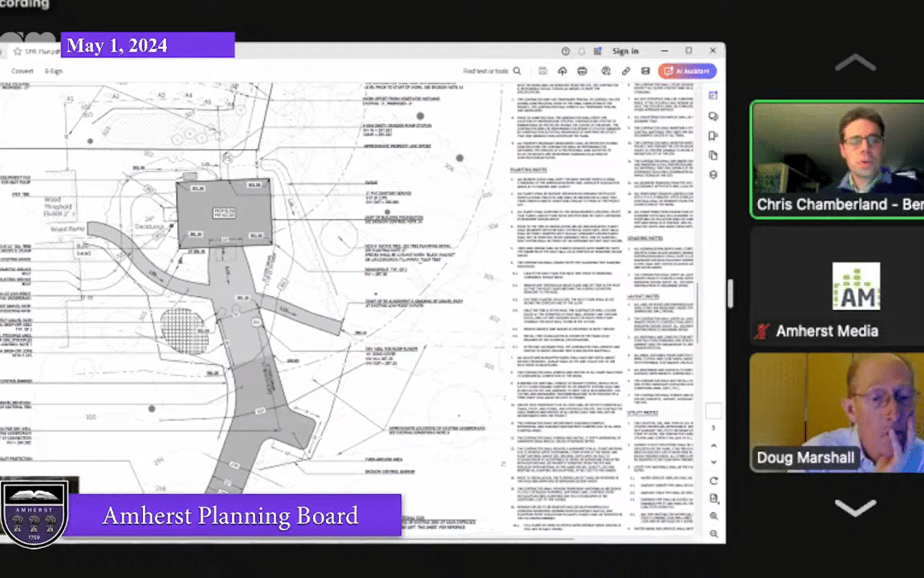
Task: Click the PLANTING NOTES heading
Action: click(529, 170)
